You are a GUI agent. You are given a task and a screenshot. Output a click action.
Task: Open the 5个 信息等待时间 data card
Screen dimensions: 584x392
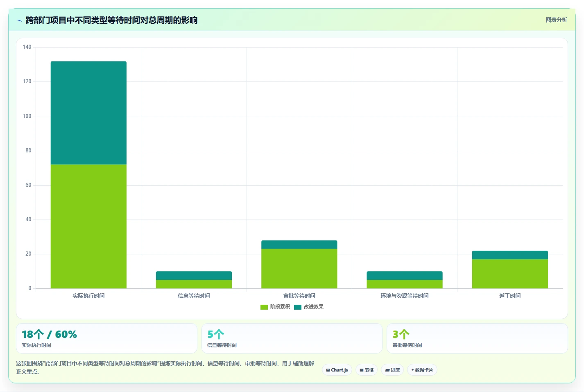pyautogui.click(x=292, y=338)
